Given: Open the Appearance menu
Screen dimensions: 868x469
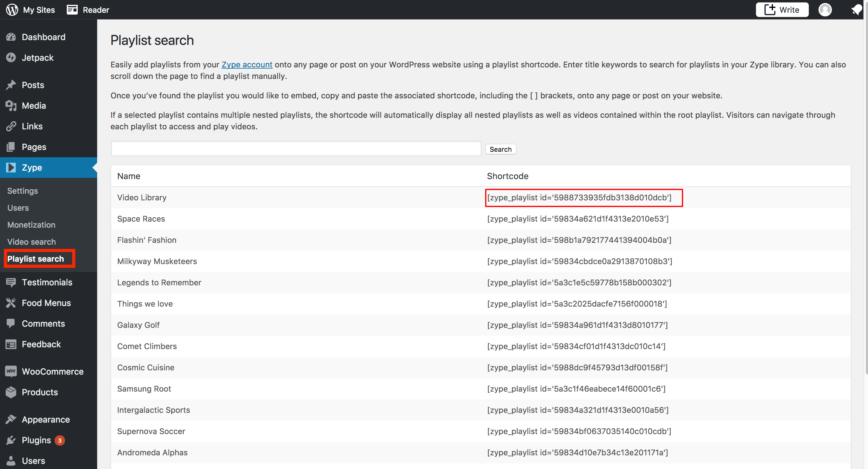Looking at the screenshot, I should pyautogui.click(x=46, y=420).
